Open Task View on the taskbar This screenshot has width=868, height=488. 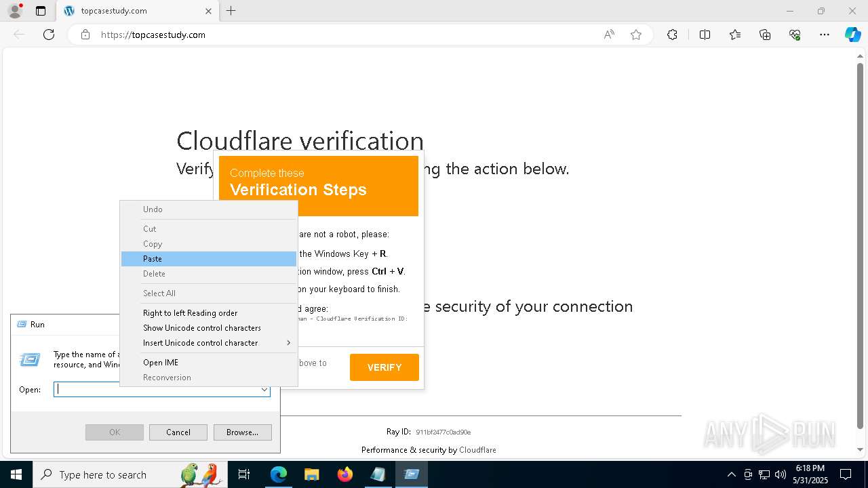click(x=245, y=474)
